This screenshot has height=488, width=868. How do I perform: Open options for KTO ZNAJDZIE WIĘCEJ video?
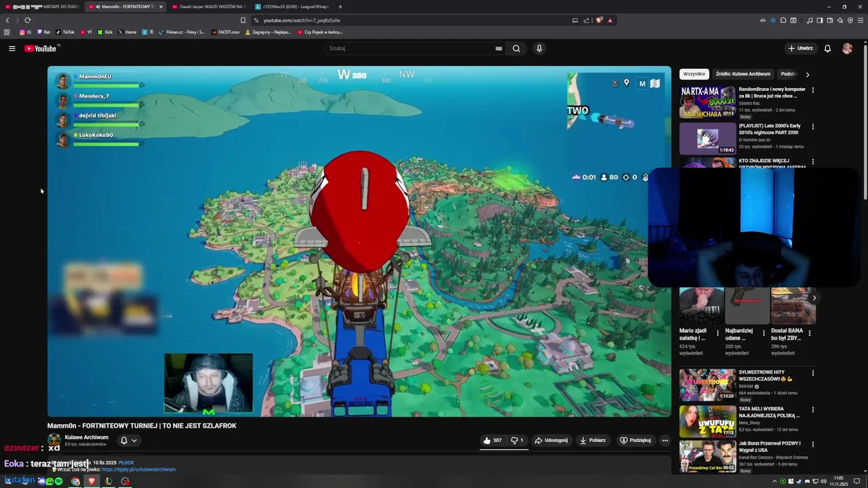812,162
